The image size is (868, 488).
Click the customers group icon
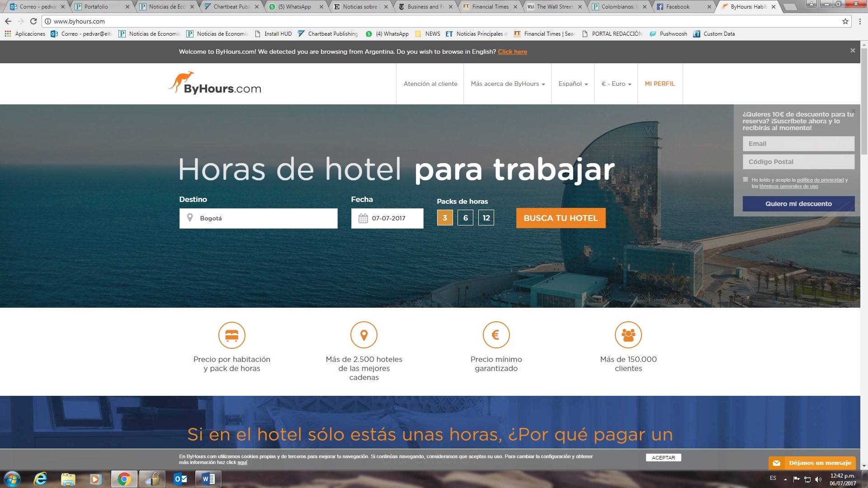(x=628, y=335)
